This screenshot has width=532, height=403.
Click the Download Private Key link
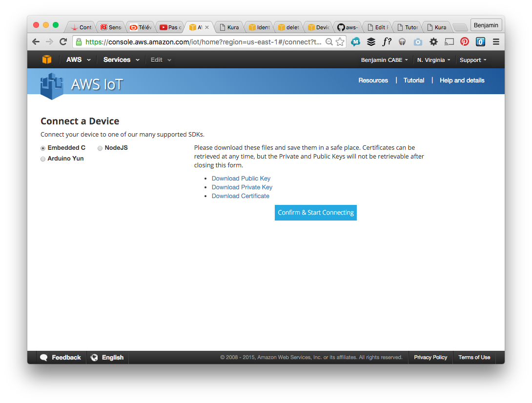(242, 187)
